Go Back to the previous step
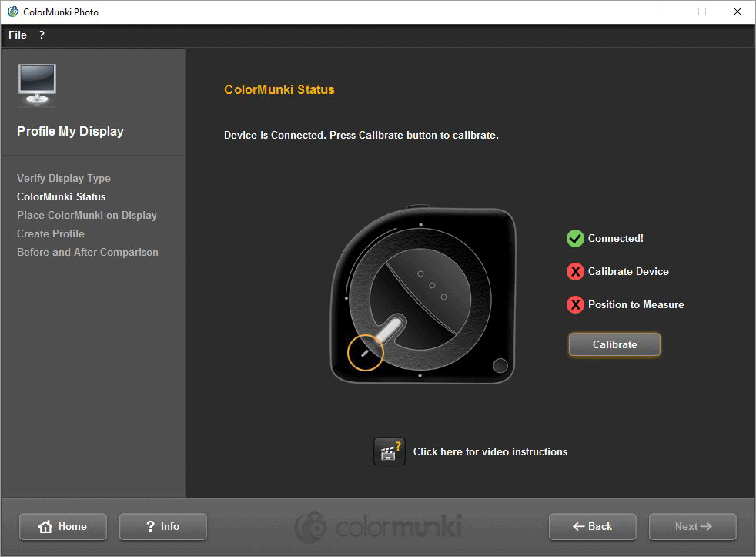The width and height of the screenshot is (756, 557). coord(592,526)
